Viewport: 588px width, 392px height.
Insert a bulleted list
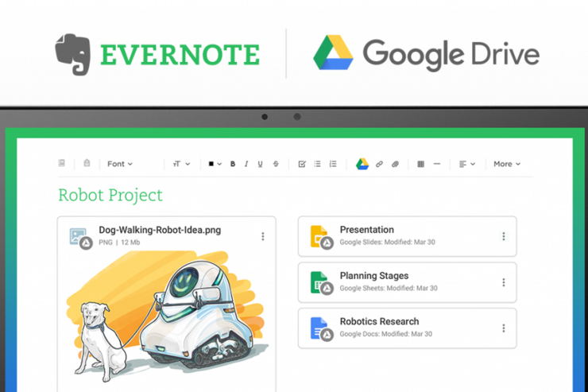[x=318, y=164]
